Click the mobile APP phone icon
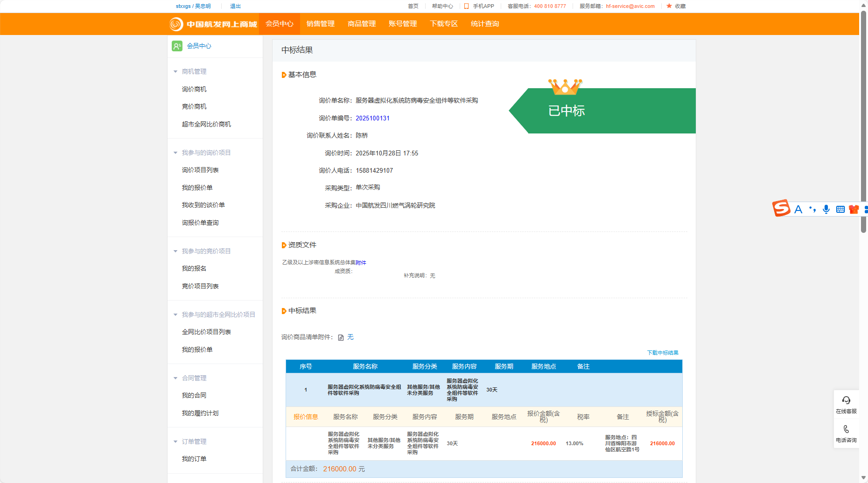Screen dimensions: 868x483 pos(466,6)
